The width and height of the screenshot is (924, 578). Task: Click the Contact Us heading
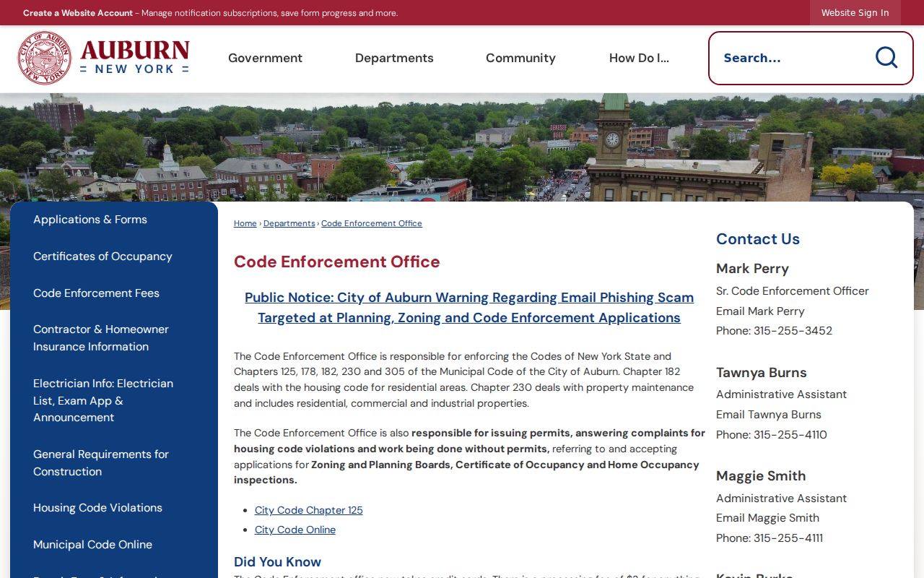(758, 239)
